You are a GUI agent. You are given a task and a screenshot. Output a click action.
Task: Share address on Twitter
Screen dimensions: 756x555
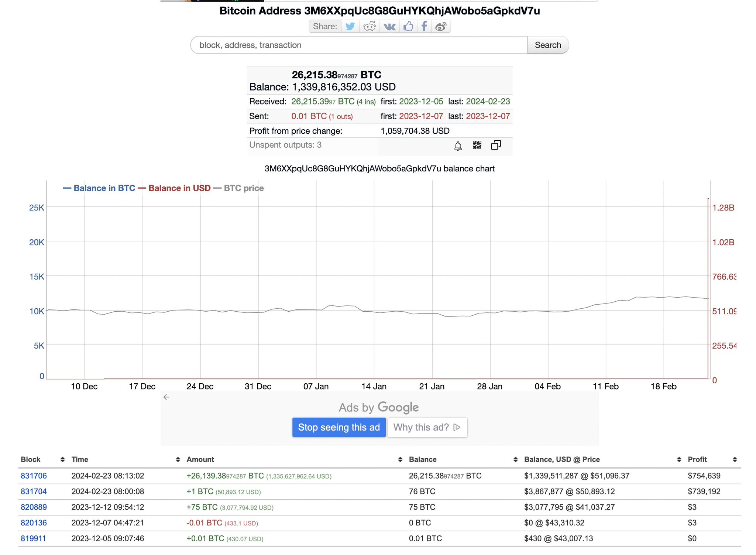[x=350, y=27]
